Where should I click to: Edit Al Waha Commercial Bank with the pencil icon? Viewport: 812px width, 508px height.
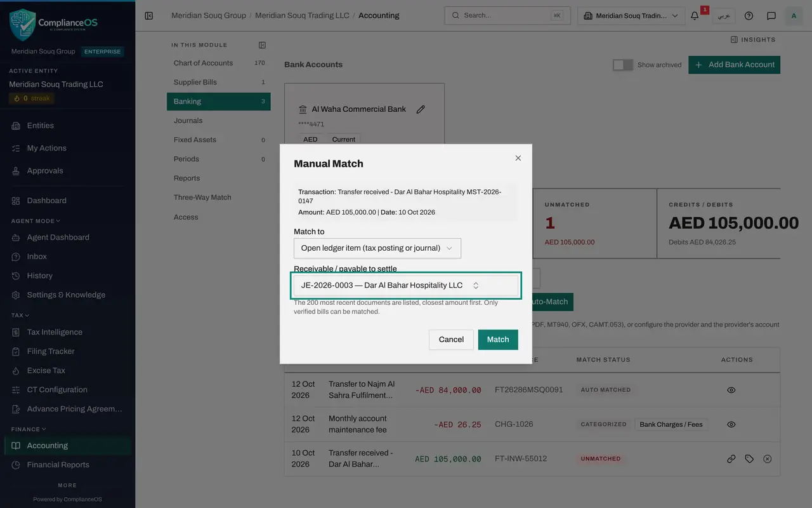click(x=421, y=109)
